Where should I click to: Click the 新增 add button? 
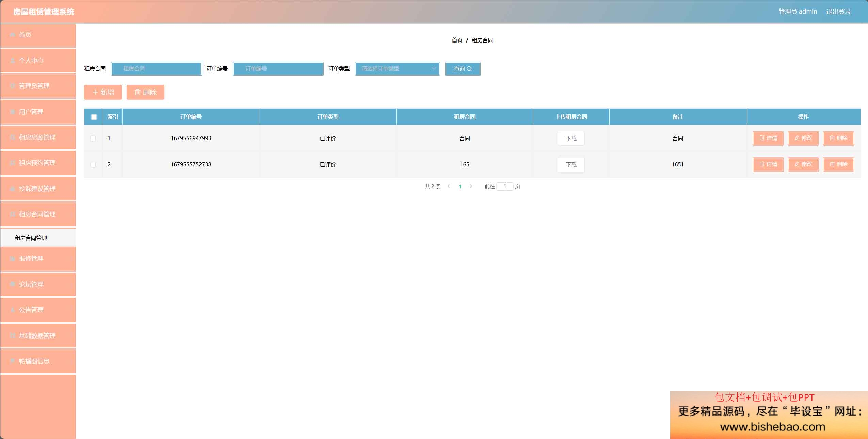tap(103, 92)
